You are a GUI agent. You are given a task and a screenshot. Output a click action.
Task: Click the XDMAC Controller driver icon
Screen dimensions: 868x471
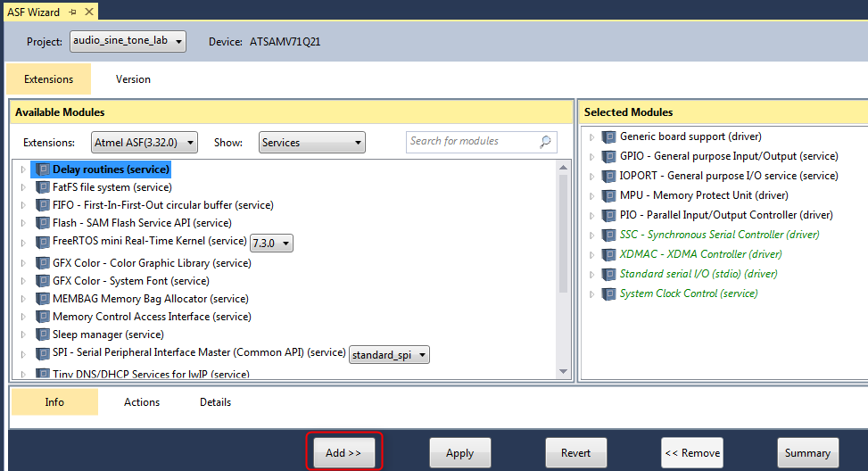point(608,254)
